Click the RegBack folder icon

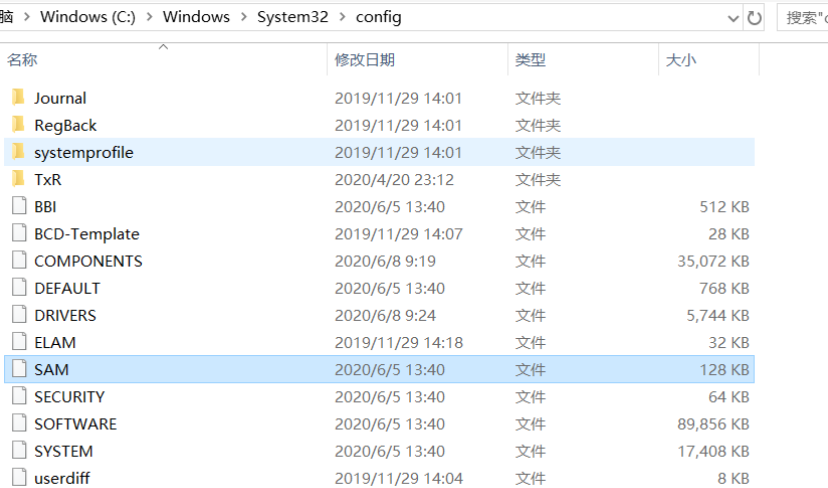click(x=18, y=125)
